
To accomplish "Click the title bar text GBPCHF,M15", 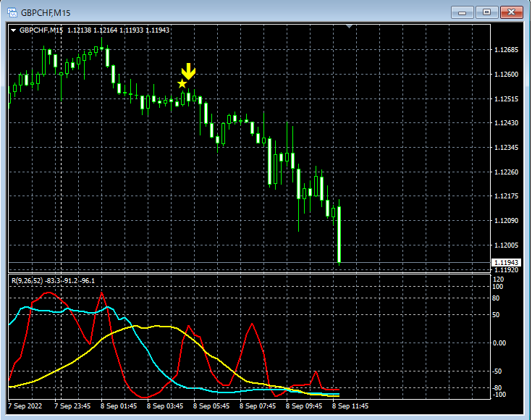I will (x=46, y=13).
